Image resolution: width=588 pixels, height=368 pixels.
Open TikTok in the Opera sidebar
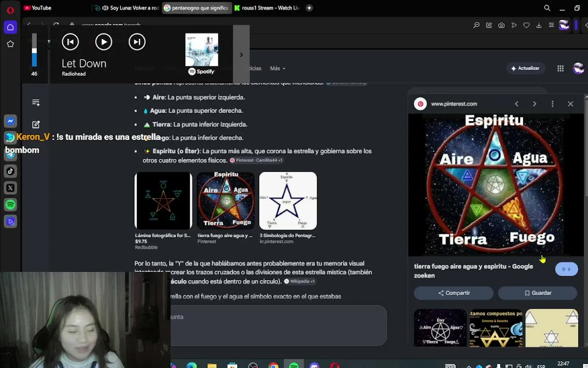[x=11, y=171]
